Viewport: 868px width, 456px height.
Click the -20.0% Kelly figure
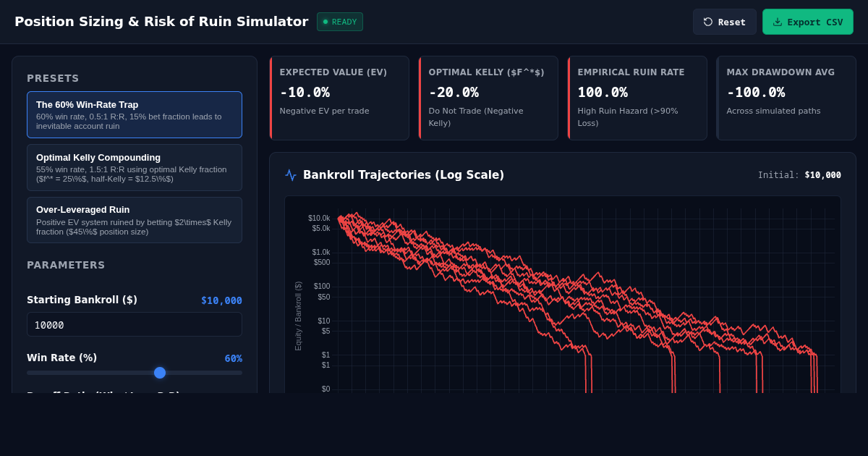point(454,93)
